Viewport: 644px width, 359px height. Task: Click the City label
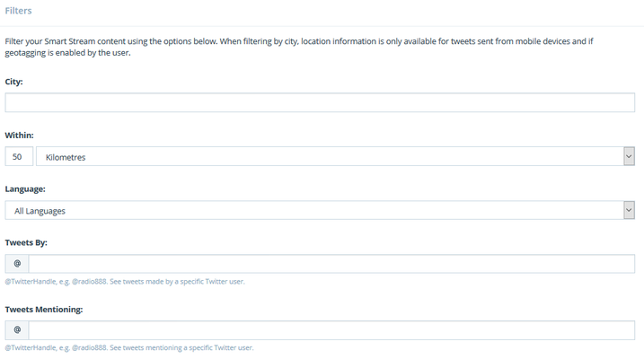(14, 82)
